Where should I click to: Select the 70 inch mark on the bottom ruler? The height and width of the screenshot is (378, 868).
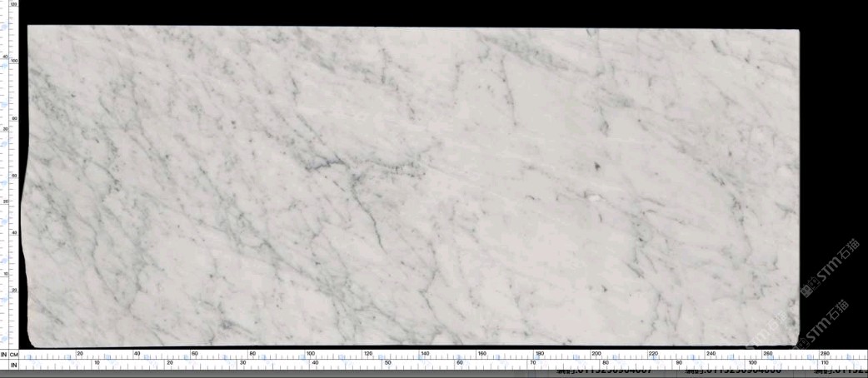click(x=533, y=362)
